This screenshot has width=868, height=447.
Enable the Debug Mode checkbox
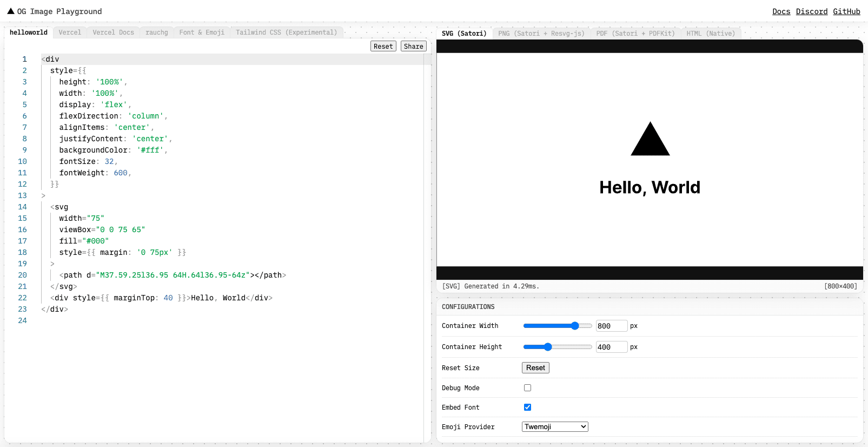tap(527, 388)
